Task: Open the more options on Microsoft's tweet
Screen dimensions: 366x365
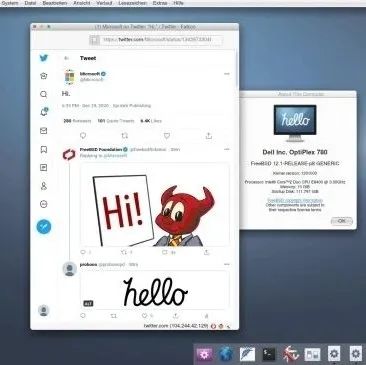Action: tap(227, 74)
